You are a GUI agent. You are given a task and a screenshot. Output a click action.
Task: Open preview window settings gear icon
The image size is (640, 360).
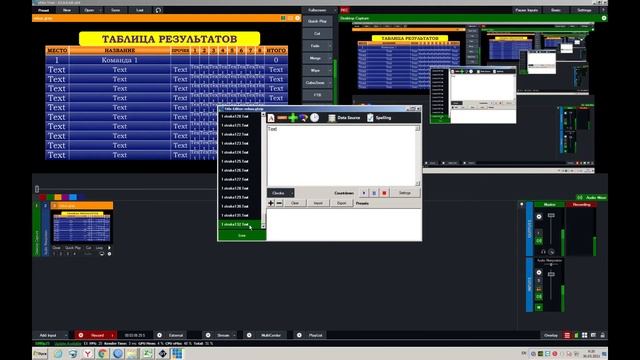298,18
